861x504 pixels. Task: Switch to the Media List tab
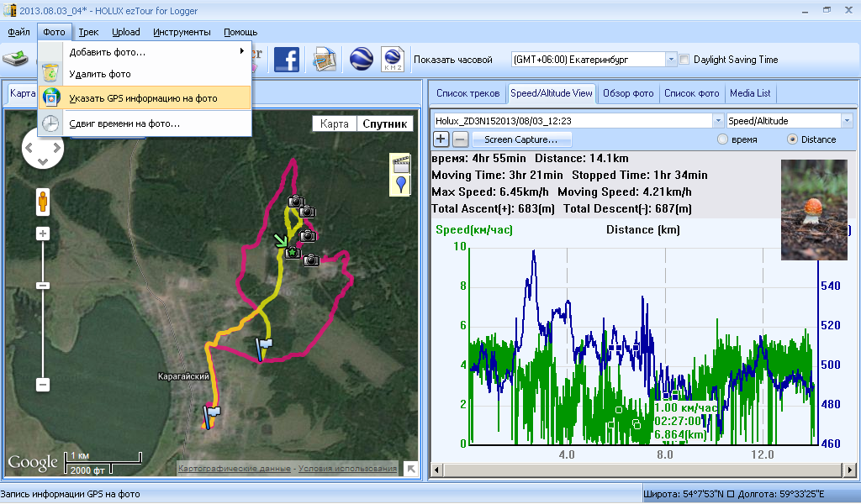tap(750, 93)
